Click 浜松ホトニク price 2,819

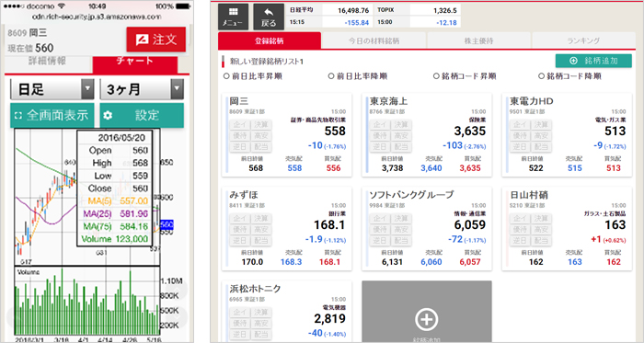329,319
